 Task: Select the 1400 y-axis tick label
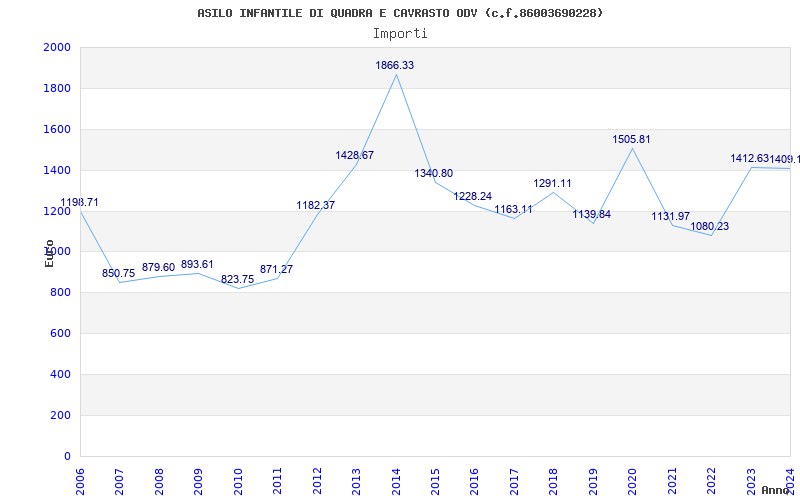point(57,170)
